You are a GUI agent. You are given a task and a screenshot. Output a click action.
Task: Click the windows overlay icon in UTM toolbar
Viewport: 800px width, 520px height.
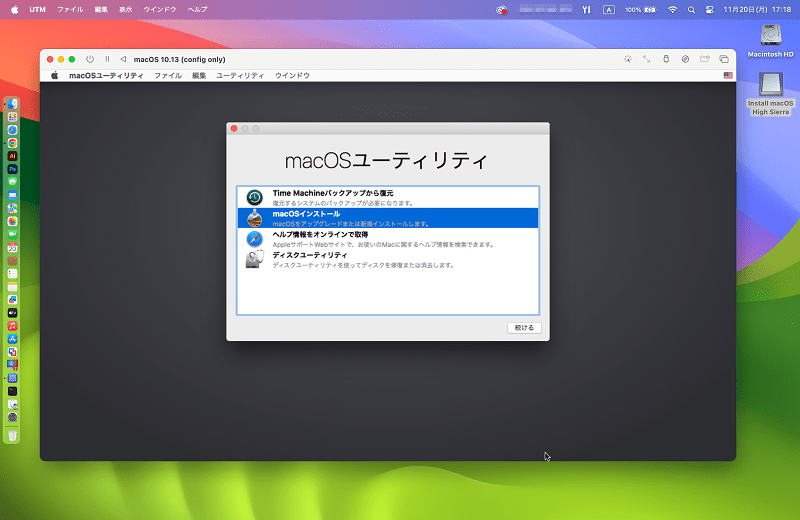[724, 59]
